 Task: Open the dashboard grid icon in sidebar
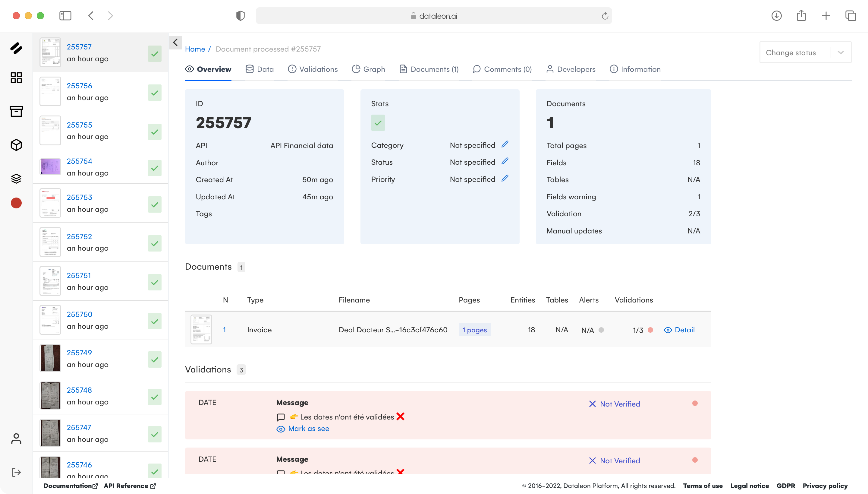tap(16, 78)
